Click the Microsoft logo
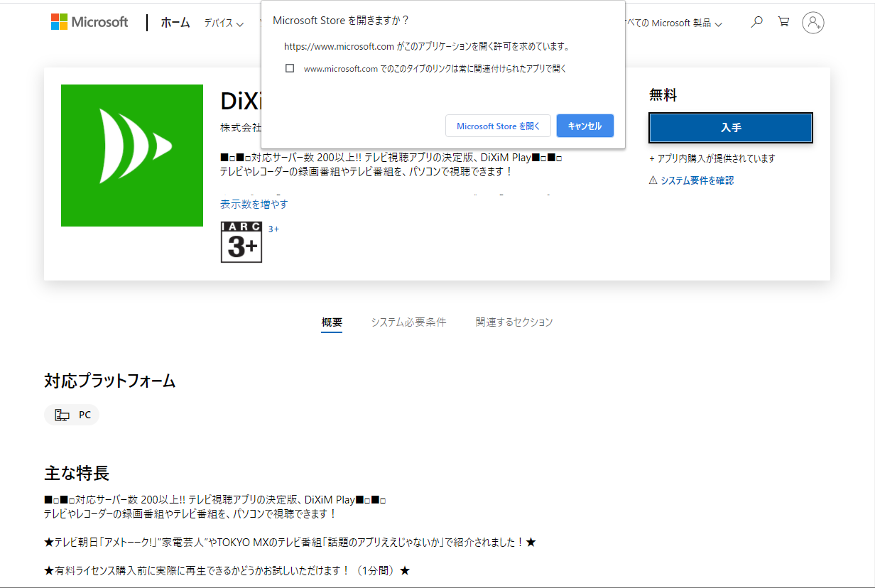The width and height of the screenshot is (875, 588). (x=89, y=22)
